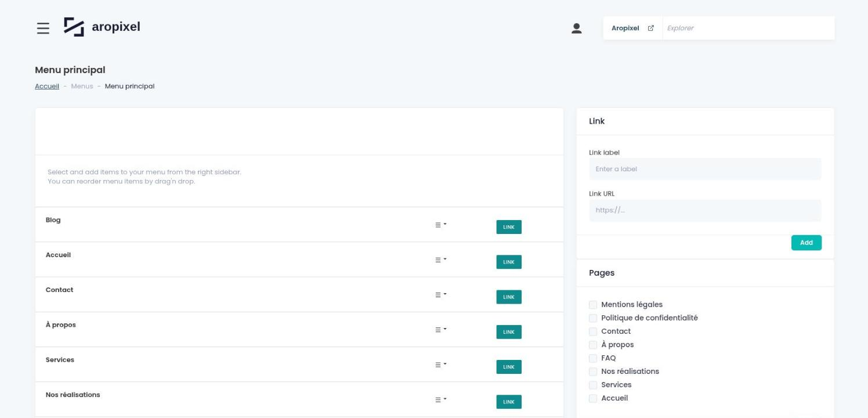Check the Mentions légales page checkbox

(x=593, y=305)
